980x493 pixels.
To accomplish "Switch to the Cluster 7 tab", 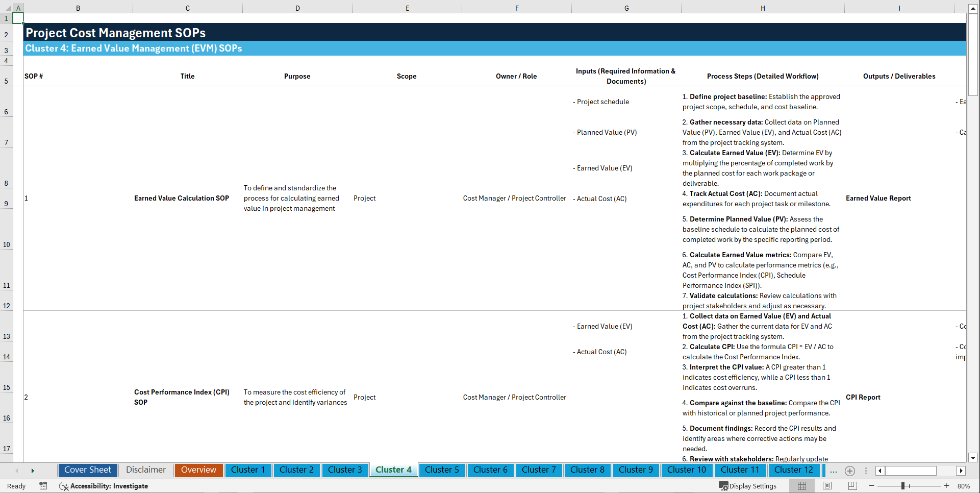I will pyautogui.click(x=539, y=470).
